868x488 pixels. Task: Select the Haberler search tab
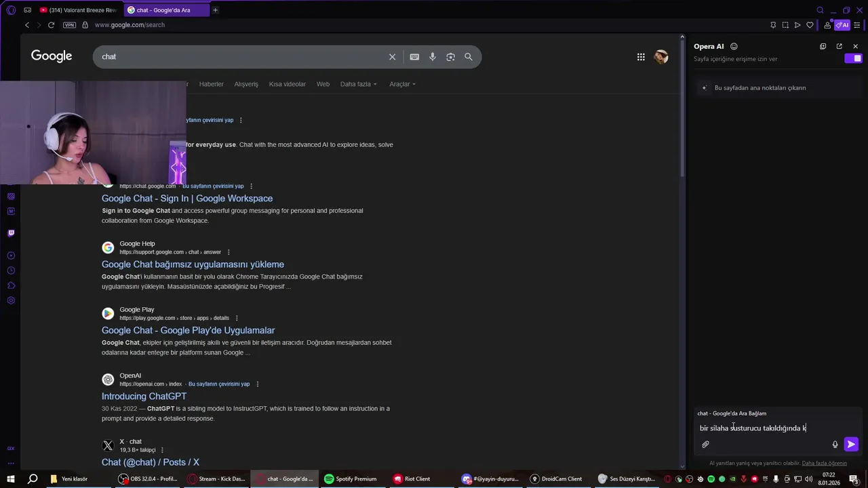pos(211,84)
